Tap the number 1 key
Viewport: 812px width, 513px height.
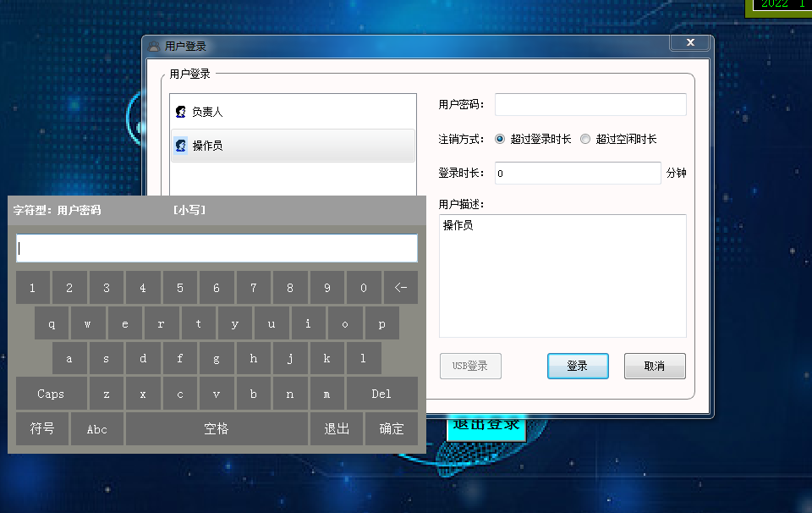[33, 287]
